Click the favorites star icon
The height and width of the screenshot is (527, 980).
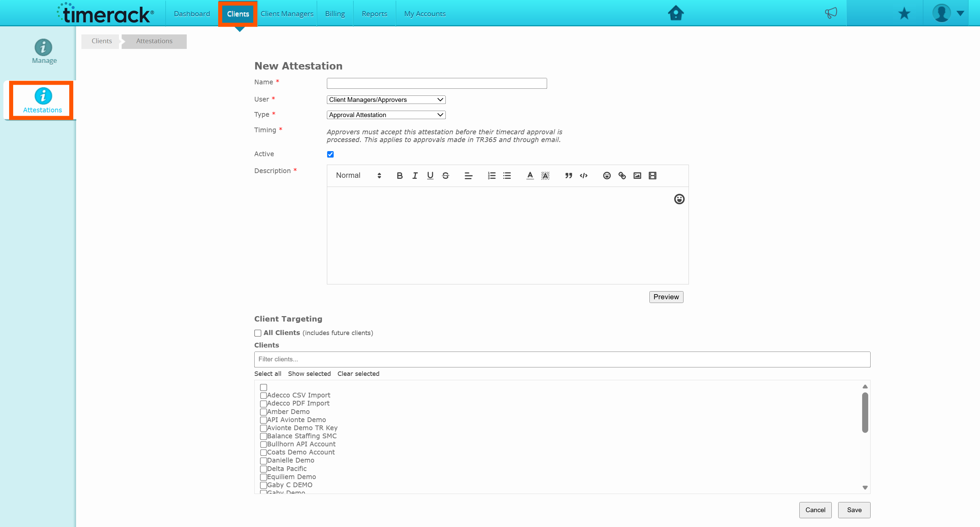coord(904,14)
